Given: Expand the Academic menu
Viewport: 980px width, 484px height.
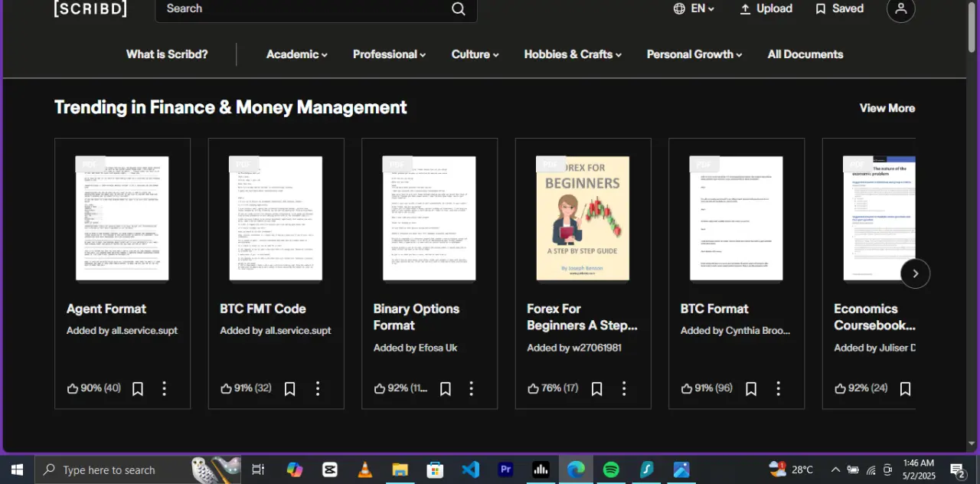Looking at the screenshot, I should click(x=297, y=54).
